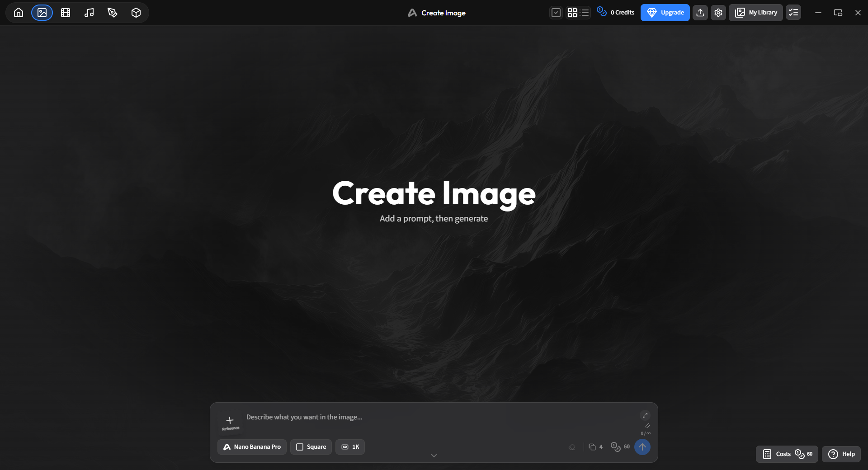
Task: Clear the prompt with eraser icon
Action: (572, 447)
